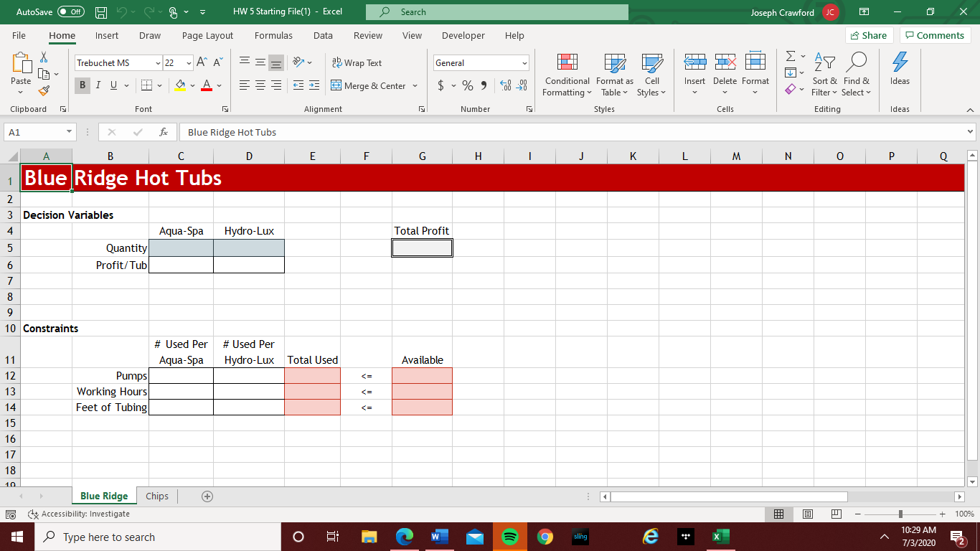Open Microsoft Word from the taskbar
The width and height of the screenshot is (980, 551).
point(440,537)
